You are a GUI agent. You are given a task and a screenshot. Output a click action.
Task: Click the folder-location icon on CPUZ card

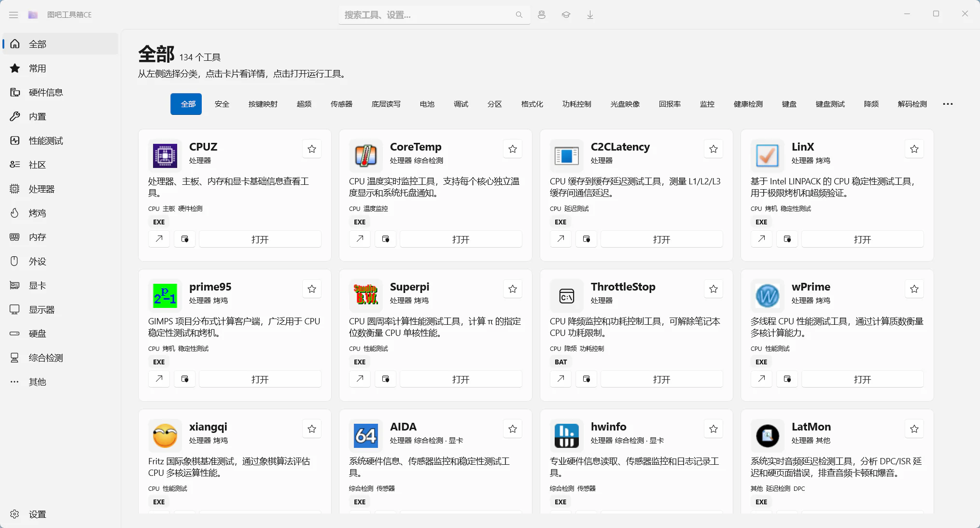[x=184, y=239]
